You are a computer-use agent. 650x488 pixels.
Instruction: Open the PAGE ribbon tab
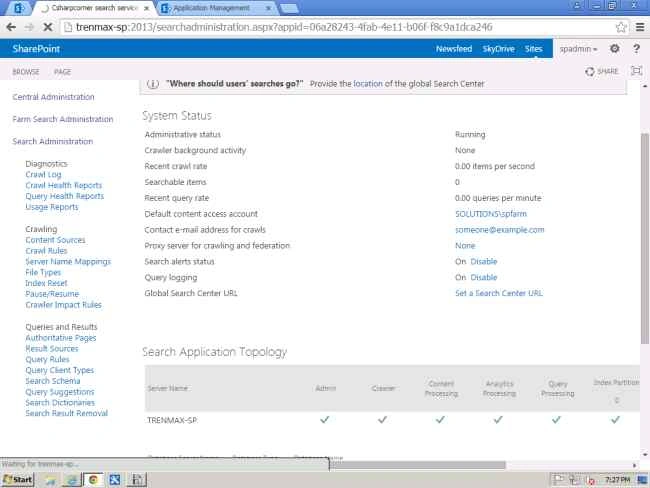[x=63, y=72]
